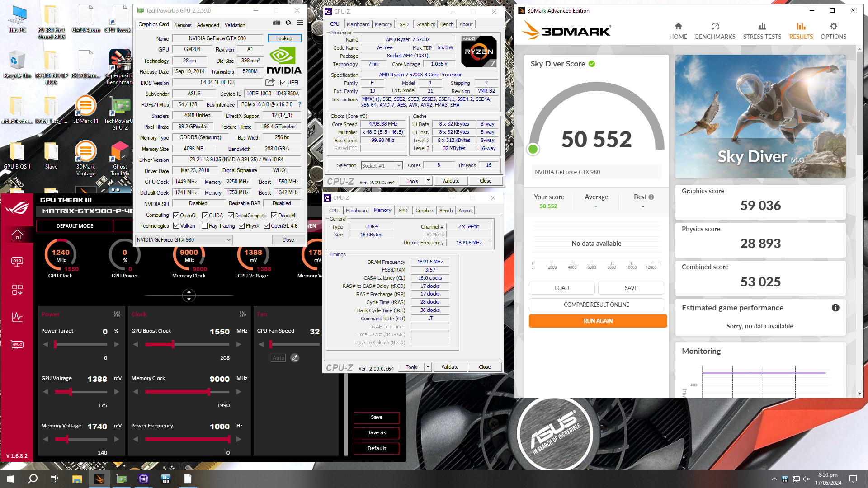Open the 3DMark 11 desktop shortcut

(x=85, y=109)
